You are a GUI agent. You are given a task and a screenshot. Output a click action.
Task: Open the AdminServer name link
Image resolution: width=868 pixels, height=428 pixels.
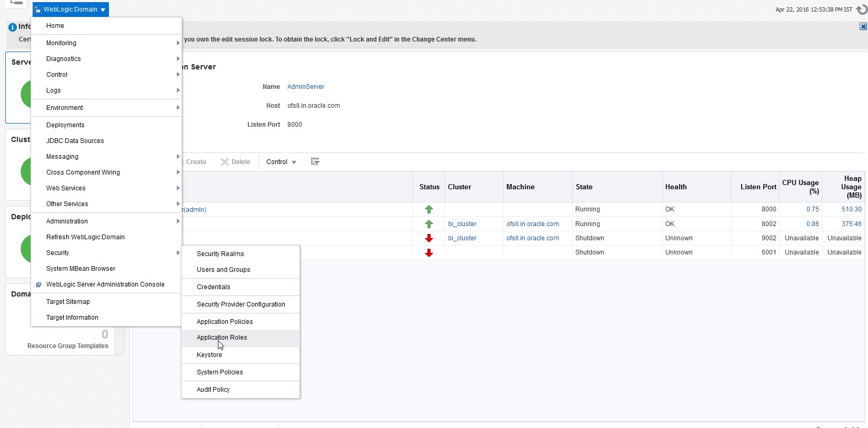pyautogui.click(x=306, y=87)
